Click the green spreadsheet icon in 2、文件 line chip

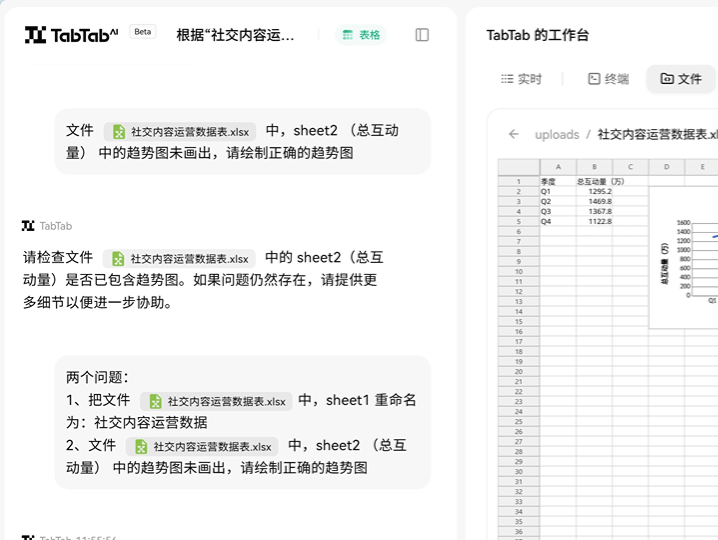[141, 446]
